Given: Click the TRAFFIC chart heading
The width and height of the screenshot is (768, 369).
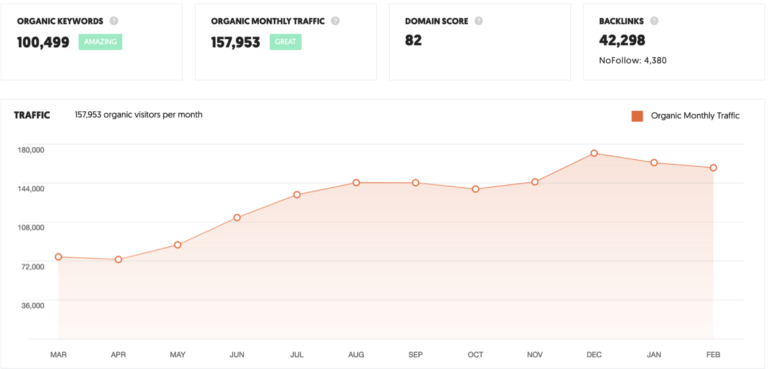Looking at the screenshot, I should [32, 115].
